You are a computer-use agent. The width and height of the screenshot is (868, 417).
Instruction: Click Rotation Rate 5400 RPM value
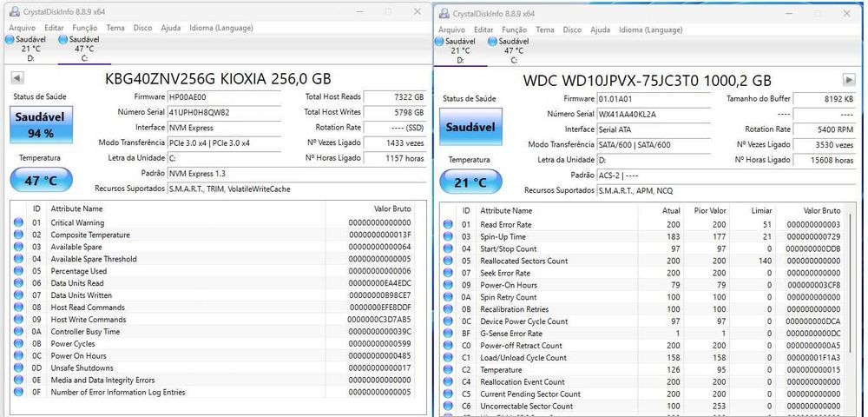click(x=825, y=129)
